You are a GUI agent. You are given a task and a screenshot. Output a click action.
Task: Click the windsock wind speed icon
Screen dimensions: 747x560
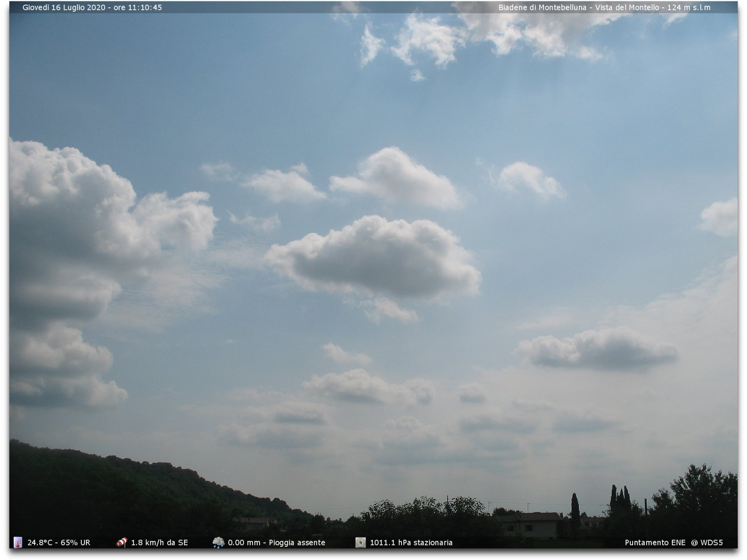tap(121, 542)
